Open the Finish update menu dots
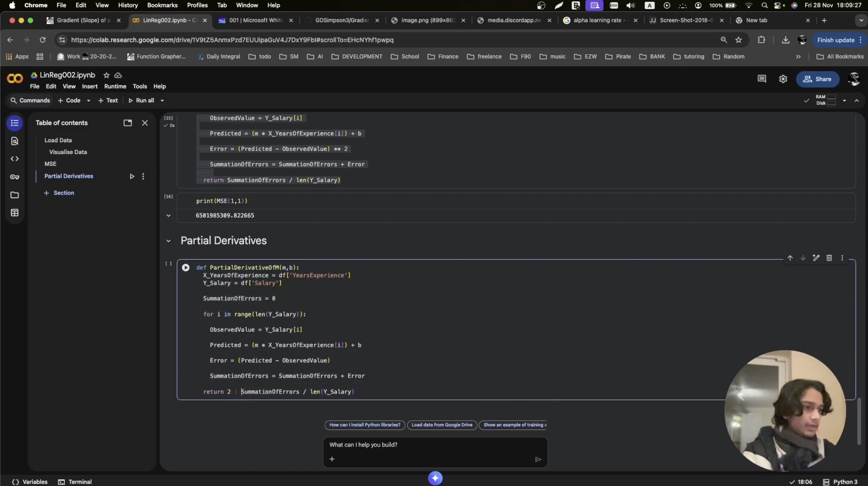 pyautogui.click(x=860, y=40)
